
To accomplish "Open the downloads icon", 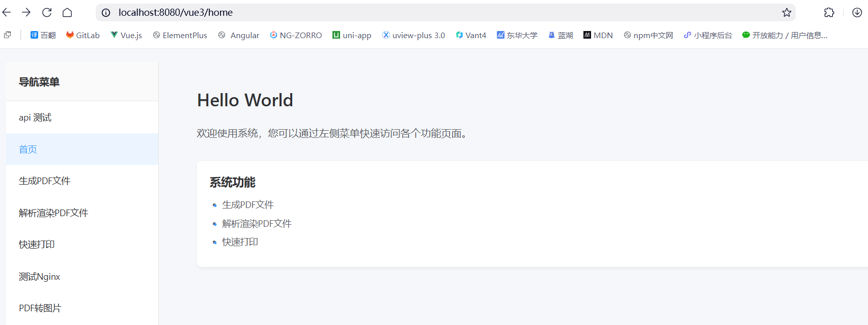I will point(857,13).
